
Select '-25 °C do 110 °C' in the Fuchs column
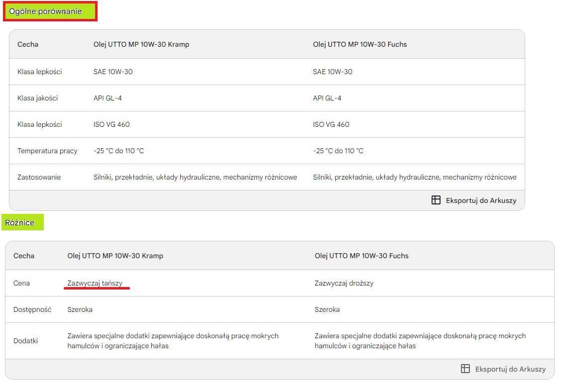[x=339, y=151]
